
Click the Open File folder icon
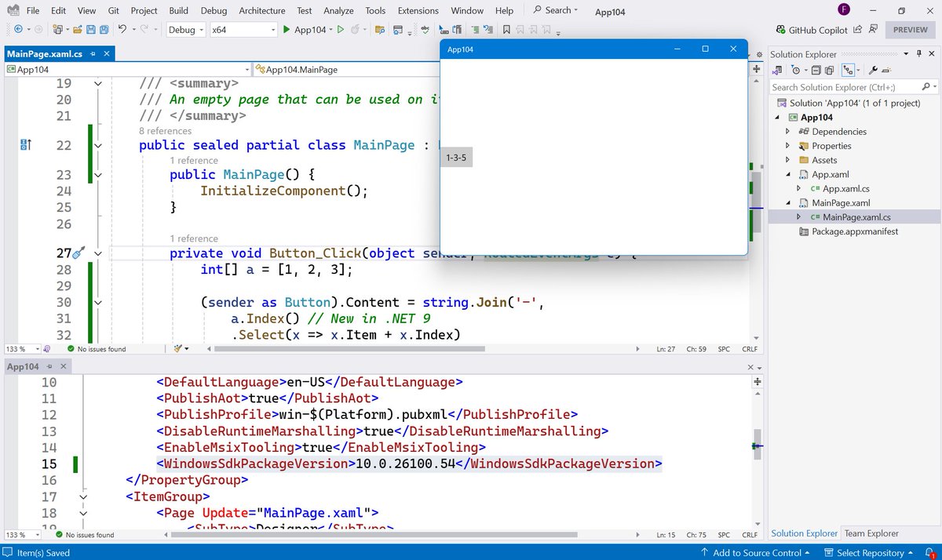tap(77, 30)
